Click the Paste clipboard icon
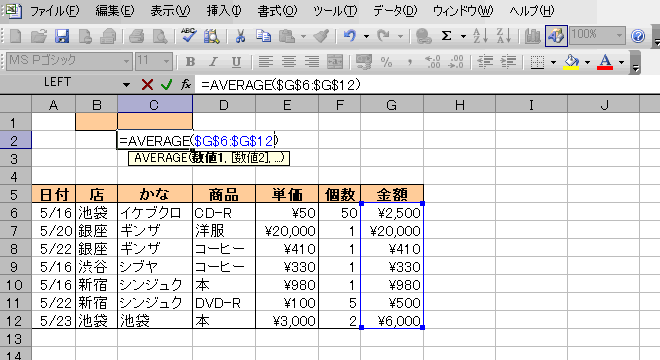 (287, 36)
